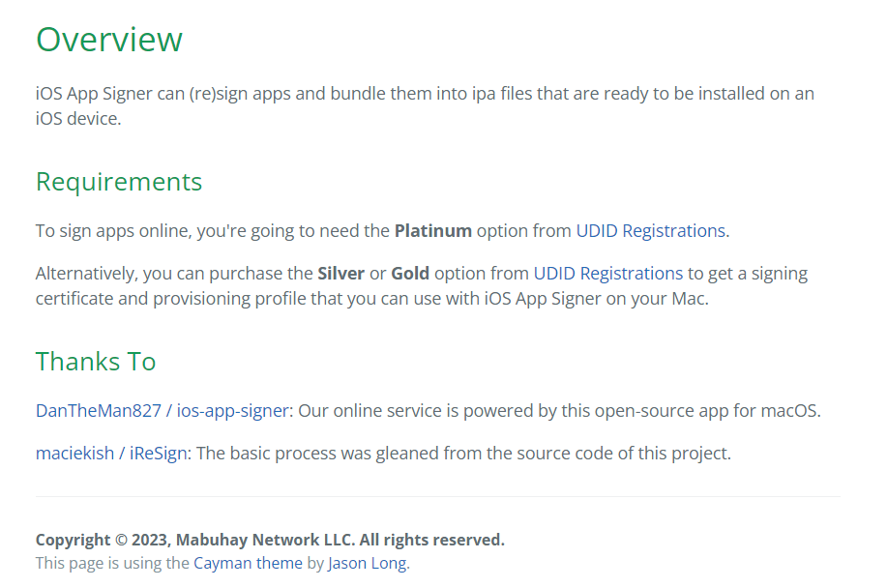The width and height of the screenshot is (887, 588).
Task: Click the Thanks To heading
Action: tap(96, 362)
